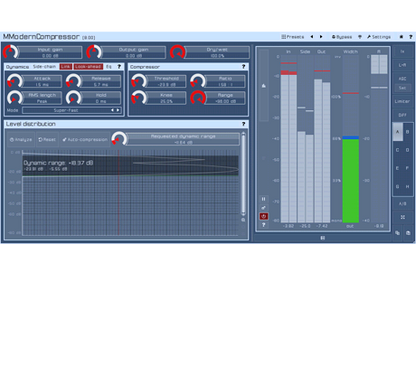Click the Reset button
The width and height of the screenshot is (416, 376).
point(47,140)
